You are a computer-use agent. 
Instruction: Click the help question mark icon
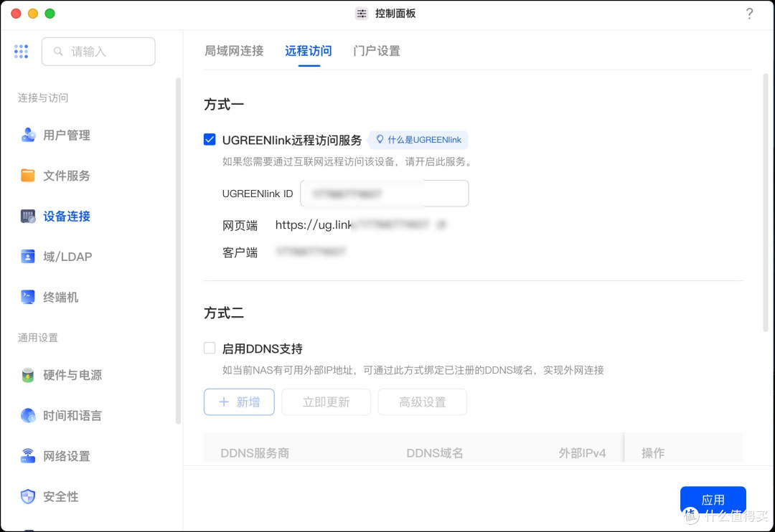pos(749,14)
